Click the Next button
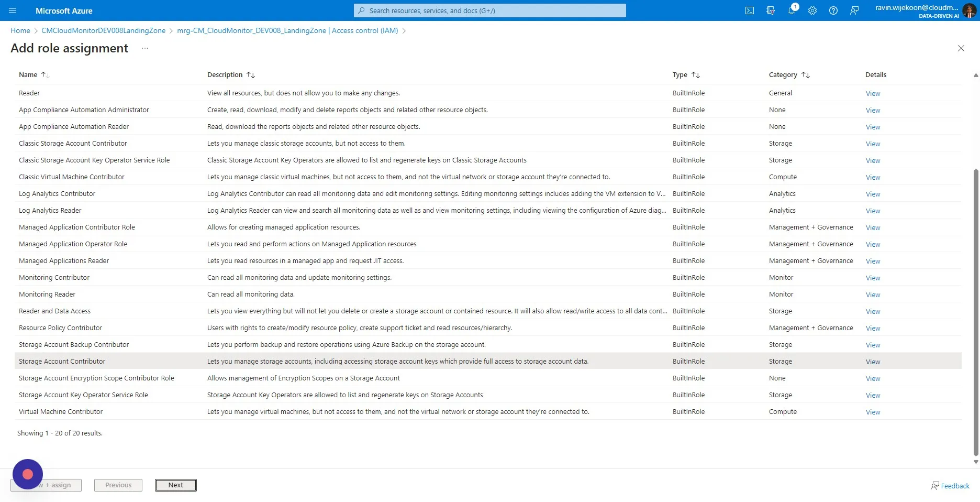The height and width of the screenshot is (502, 980). (x=176, y=485)
